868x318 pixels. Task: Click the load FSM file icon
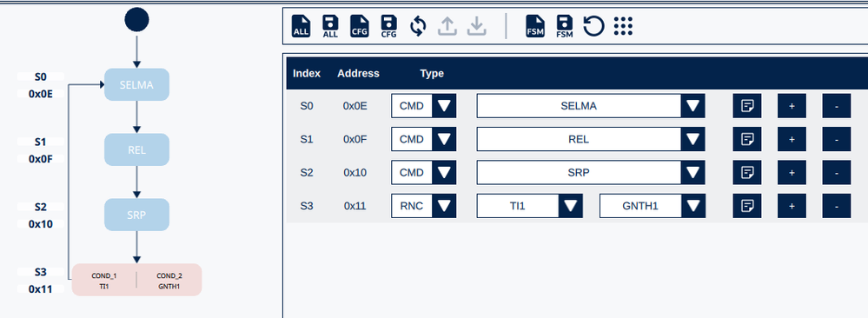coord(535,26)
